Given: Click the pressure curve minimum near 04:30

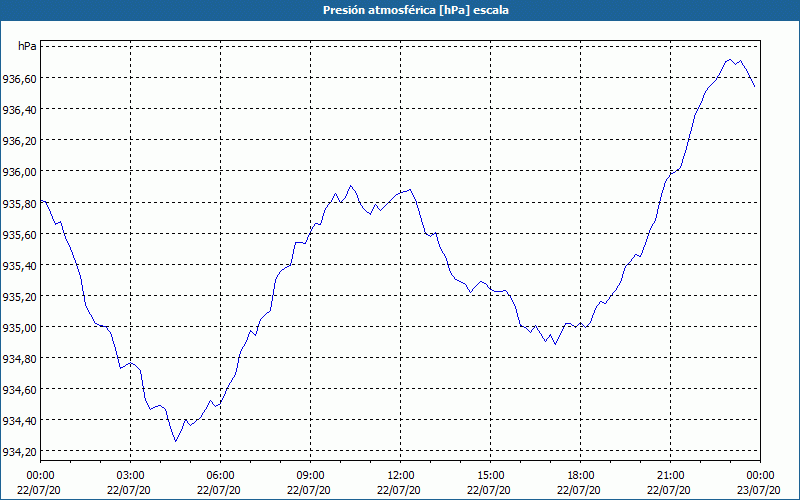Looking at the screenshot, I should 176,441.
